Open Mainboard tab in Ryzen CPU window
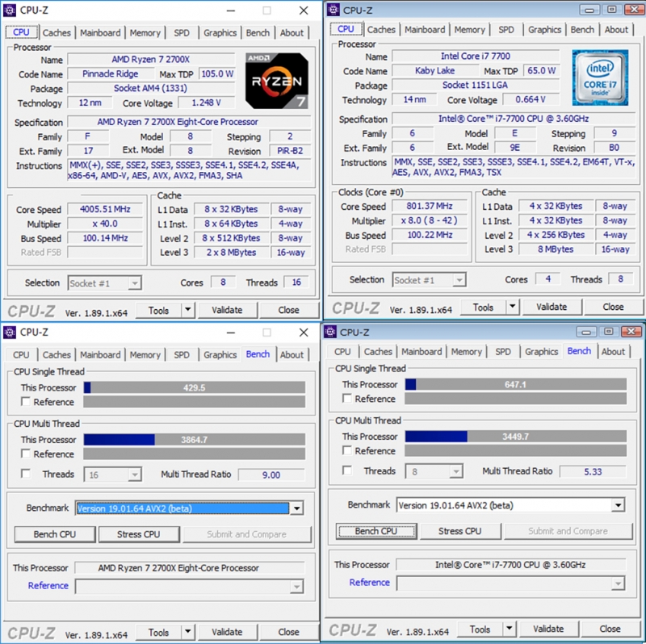The image size is (646, 644). point(100,33)
